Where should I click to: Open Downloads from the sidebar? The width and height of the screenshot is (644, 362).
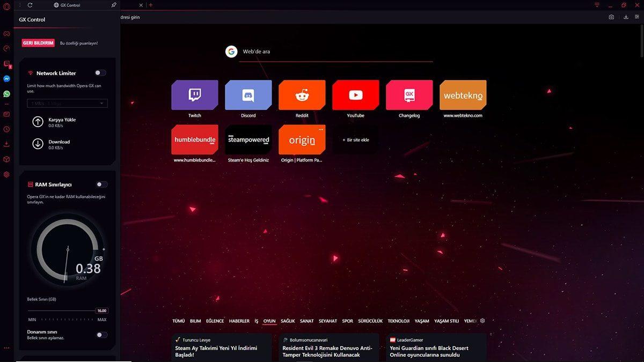pos(6,144)
